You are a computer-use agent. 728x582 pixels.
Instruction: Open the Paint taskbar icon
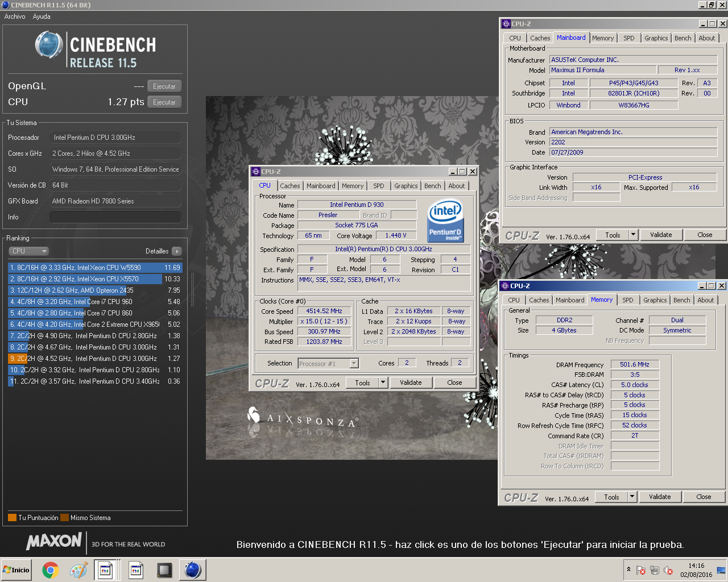78,569
